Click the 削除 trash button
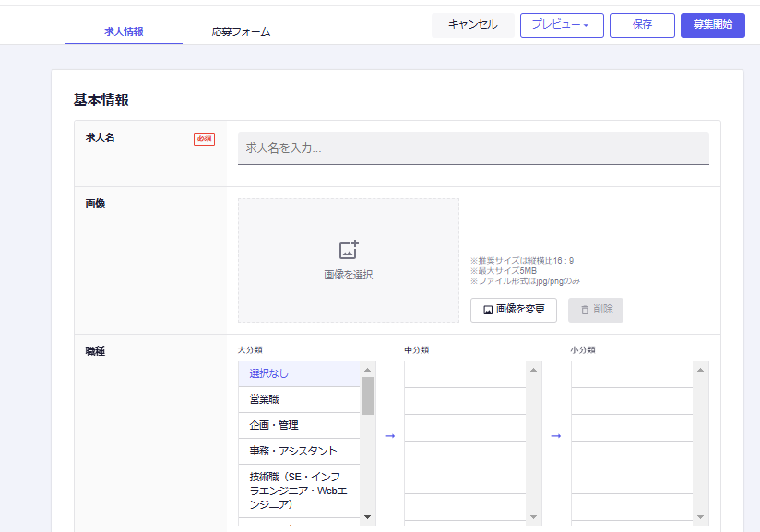 (x=595, y=310)
